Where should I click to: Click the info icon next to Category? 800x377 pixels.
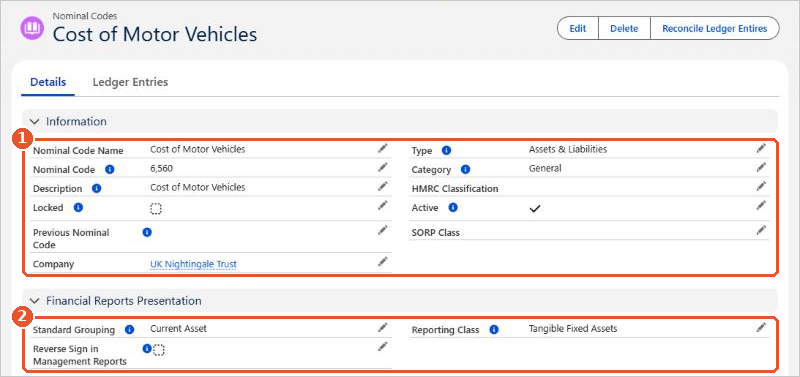pos(465,169)
